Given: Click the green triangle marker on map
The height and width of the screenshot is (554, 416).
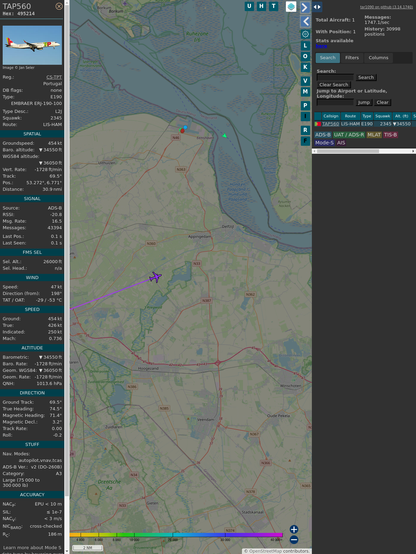Looking at the screenshot, I should (x=224, y=135).
